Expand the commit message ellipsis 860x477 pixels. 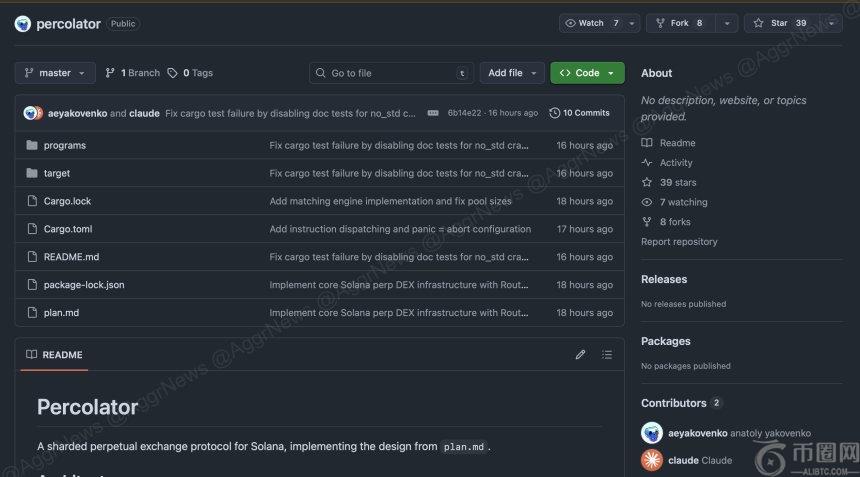click(x=432, y=113)
